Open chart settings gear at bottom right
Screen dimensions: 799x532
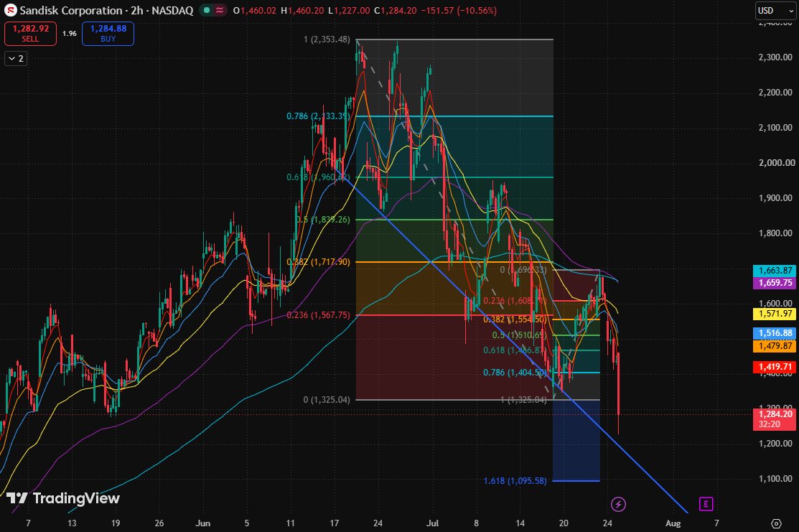coord(776,523)
